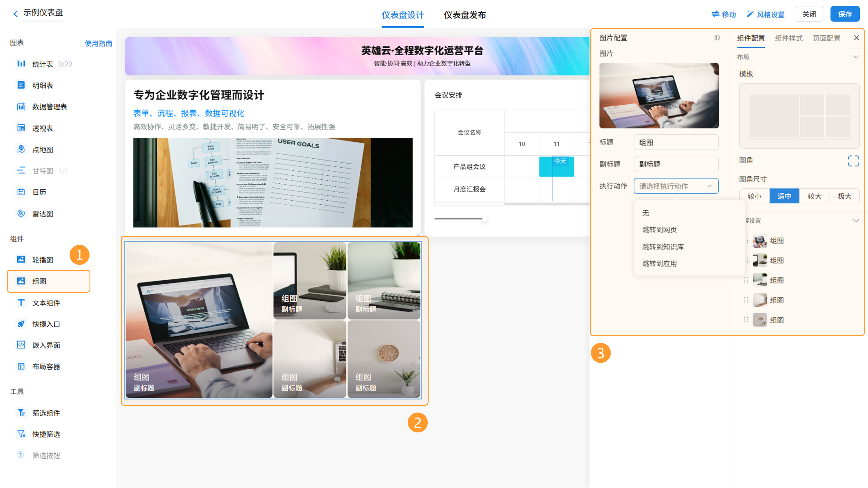Go back using the arrow beside 示例仪表盘
868x488 pixels.
[15, 14]
